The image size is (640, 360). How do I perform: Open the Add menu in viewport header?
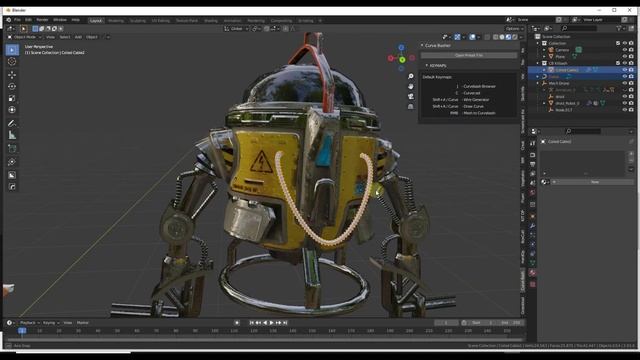(x=78, y=37)
